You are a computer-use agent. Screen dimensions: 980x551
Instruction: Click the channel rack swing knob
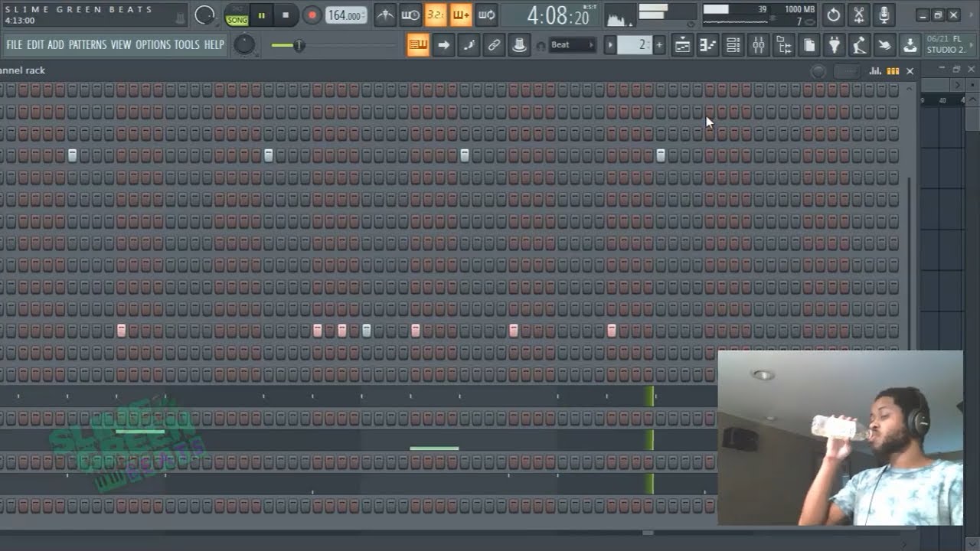coord(818,71)
